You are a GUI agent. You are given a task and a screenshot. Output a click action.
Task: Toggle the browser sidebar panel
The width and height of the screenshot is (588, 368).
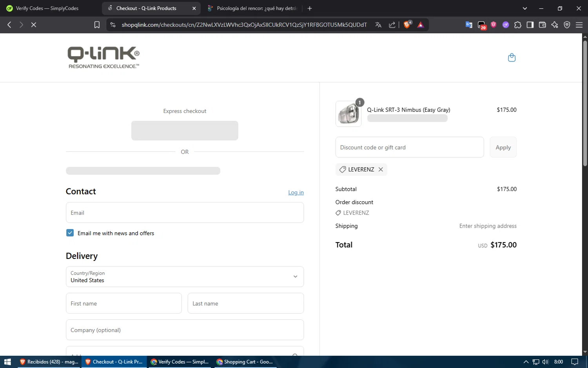tap(530, 25)
